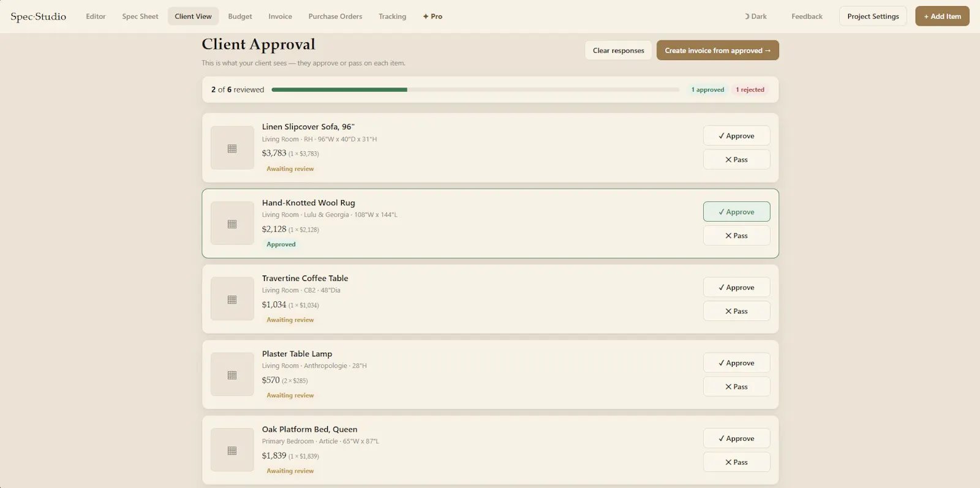Click Awaiting review under Oak Platform Bed
This screenshot has width=980, height=488.
pyautogui.click(x=290, y=471)
